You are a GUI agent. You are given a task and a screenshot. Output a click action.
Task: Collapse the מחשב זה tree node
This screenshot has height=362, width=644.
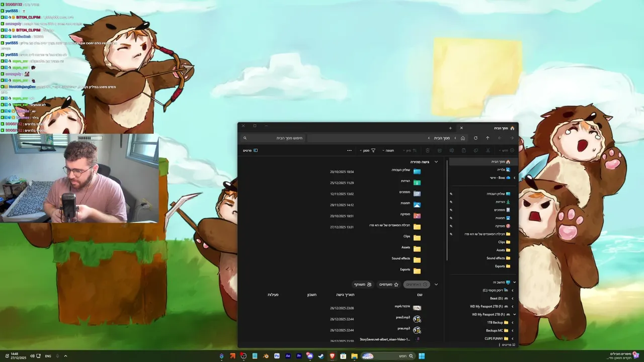pyautogui.click(x=514, y=282)
